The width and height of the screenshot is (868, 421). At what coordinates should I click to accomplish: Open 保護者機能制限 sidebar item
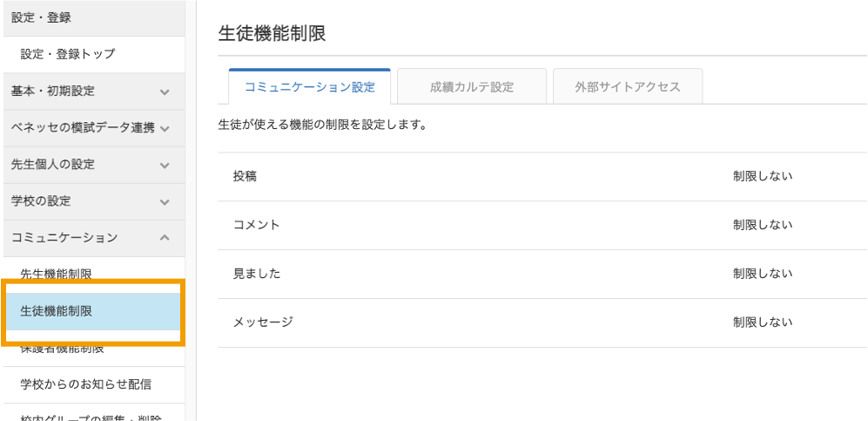tap(61, 350)
